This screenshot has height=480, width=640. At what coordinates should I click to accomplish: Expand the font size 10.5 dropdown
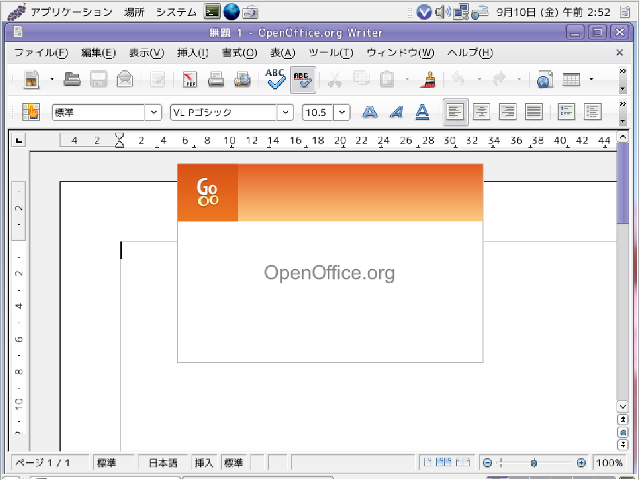click(x=342, y=112)
